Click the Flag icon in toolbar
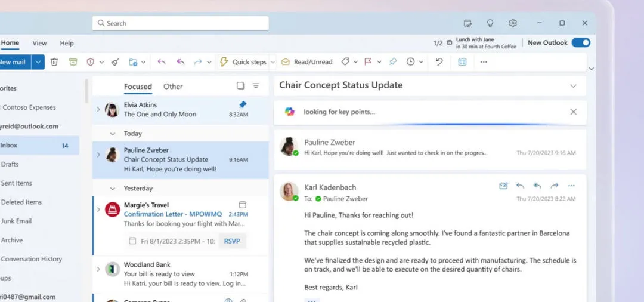The width and height of the screenshot is (644, 302). pos(368,62)
